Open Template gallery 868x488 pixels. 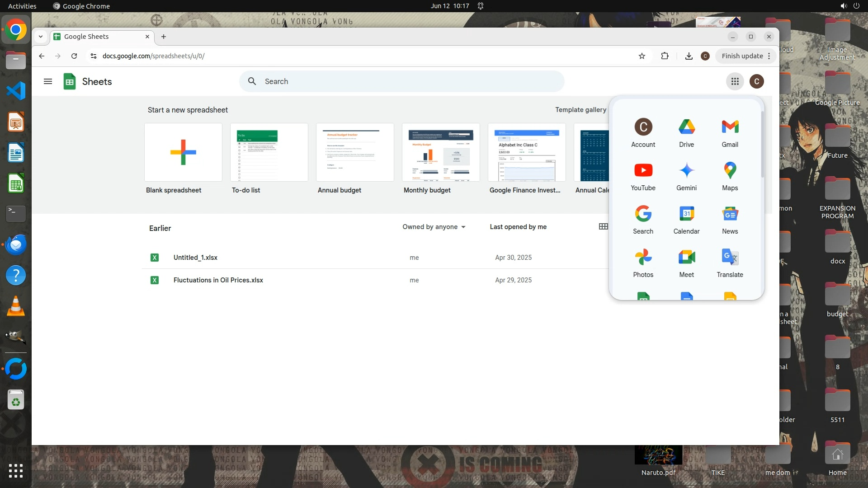580,110
